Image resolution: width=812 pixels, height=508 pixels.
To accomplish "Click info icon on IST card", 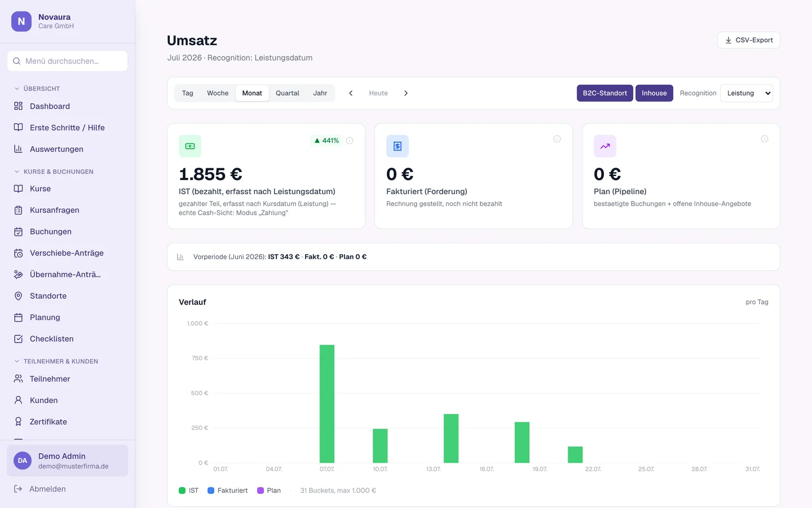I will (350, 141).
